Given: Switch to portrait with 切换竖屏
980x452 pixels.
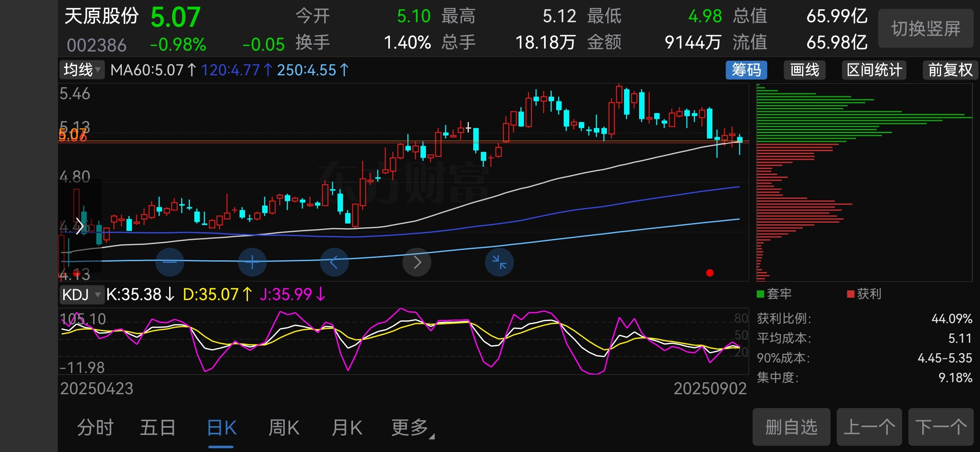Looking at the screenshot, I should pyautogui.click(x=926, y=28).
